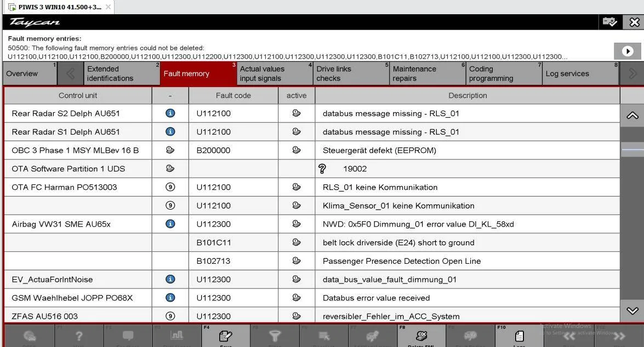The height and width of the screenshot is (347, 644).
Task: Click the Help question mark toolbar button
Action: point(79,337)
